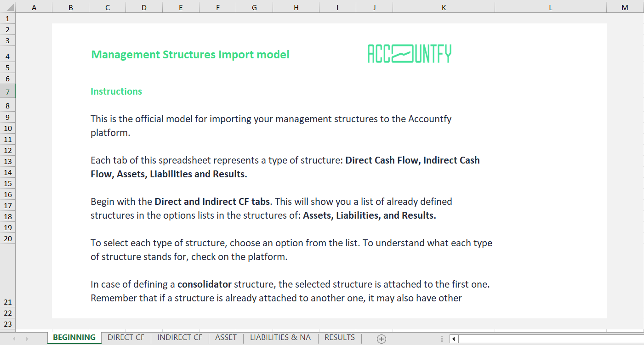The image size is (644, 345).
Task: Select column H header
Action: 296,7
